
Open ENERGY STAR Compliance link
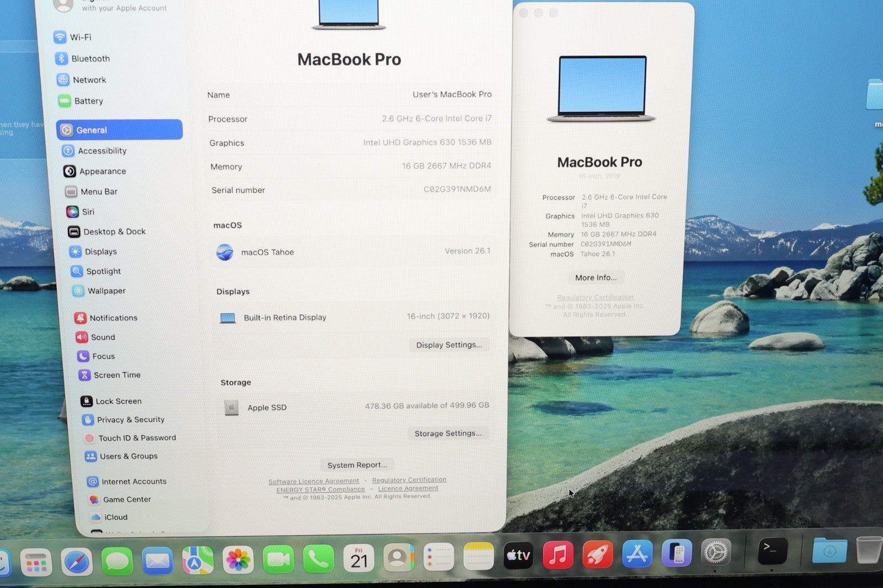coord(321,489)
